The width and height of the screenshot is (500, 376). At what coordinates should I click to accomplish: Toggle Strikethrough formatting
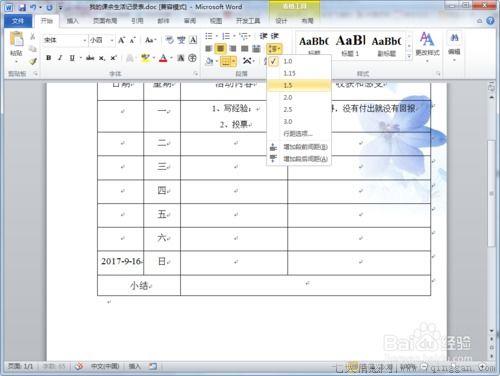click(90, 58)
